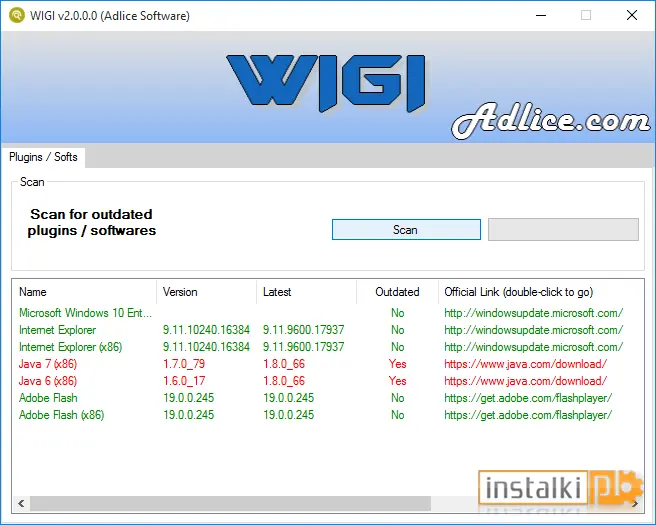Click the Internet Explorer windowsupdate link
This screenshot has height=525, width=656.
(x=533, y=330)
